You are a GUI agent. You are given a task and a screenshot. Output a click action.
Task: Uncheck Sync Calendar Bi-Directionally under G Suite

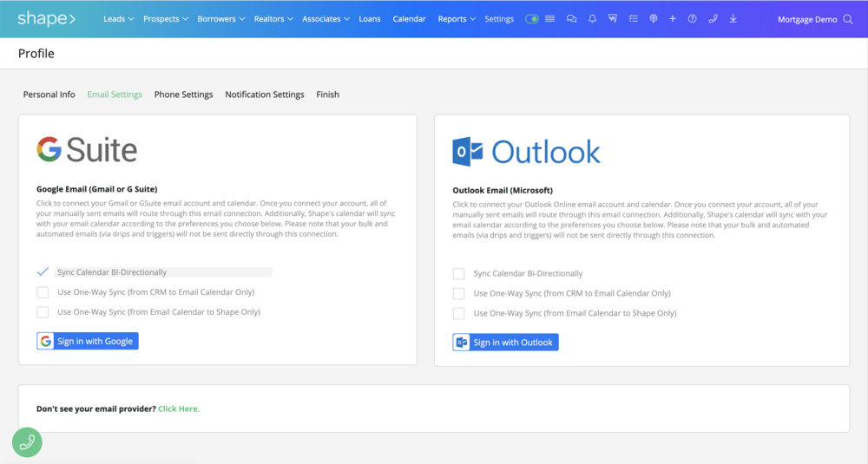coord(43,272)
